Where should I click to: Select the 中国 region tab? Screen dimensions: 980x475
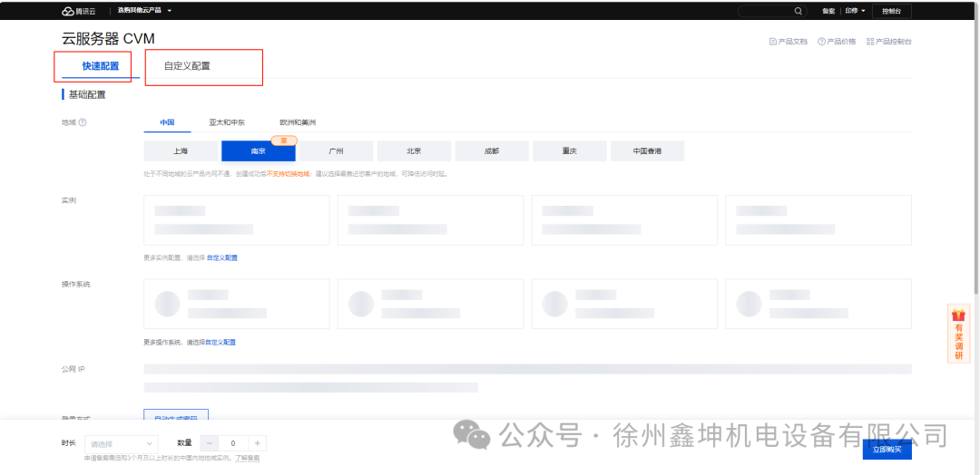point(167,122)
